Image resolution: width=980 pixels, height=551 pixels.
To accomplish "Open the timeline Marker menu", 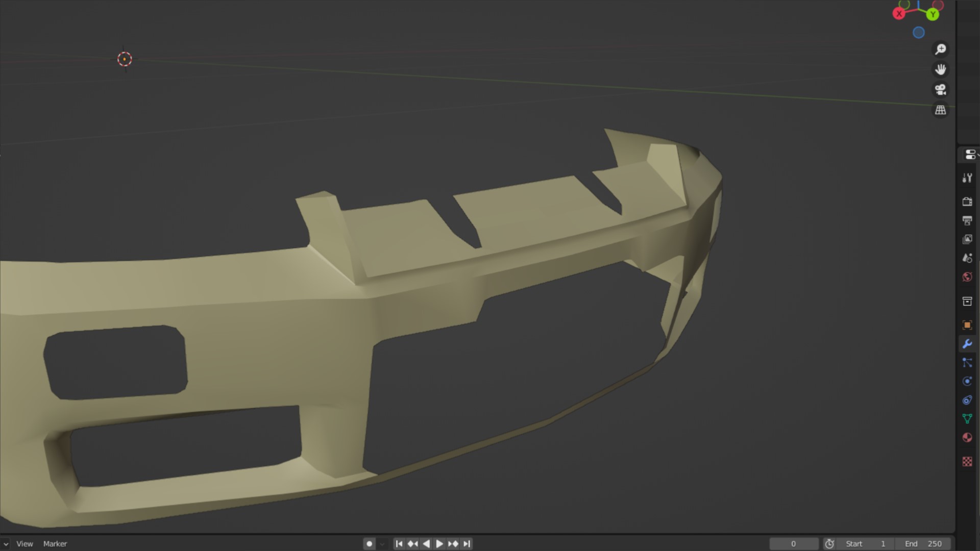I will pos(55,544).
